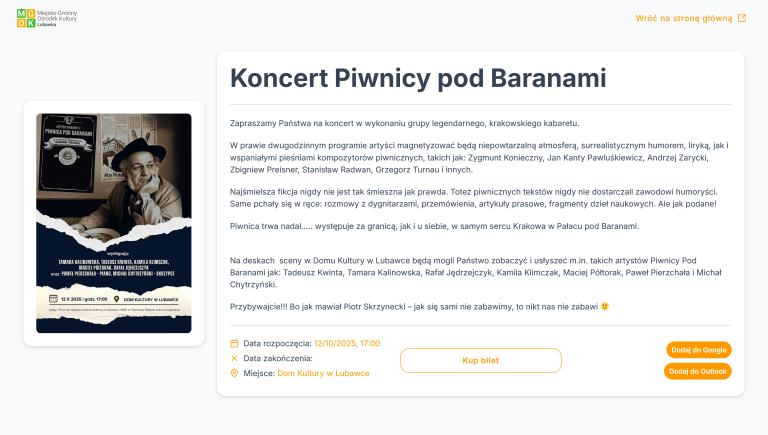Click the calendar icon beside start date

pyautogui.click(x=235, y=343)
